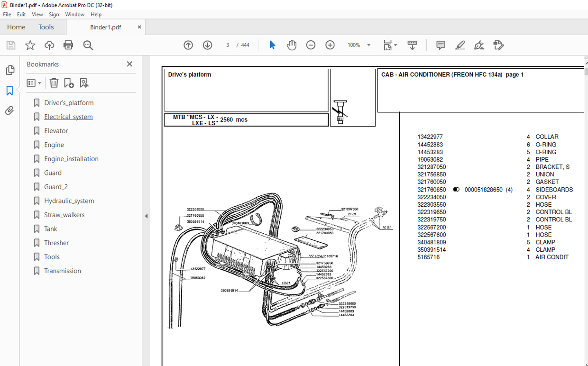Jump to next page with down arrow
The height and width of the screenshot is (366, 588).
207,45
